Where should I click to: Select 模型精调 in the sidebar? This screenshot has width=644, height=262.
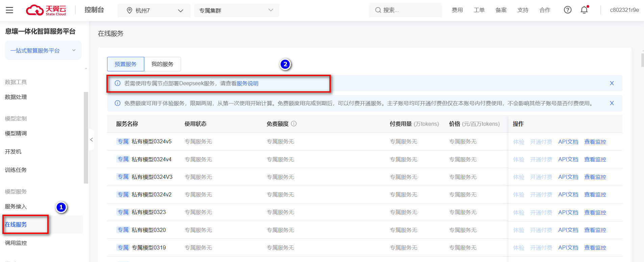[x=16, y=134]
